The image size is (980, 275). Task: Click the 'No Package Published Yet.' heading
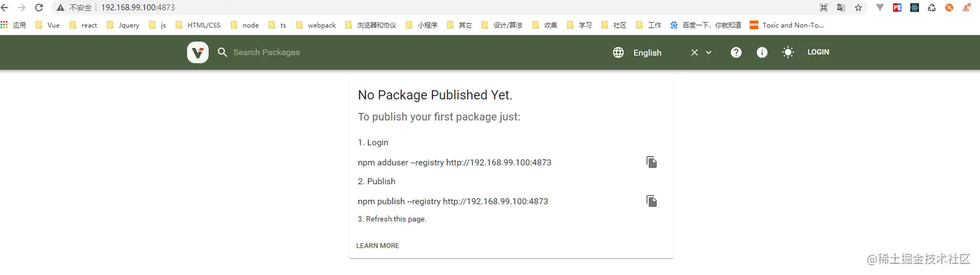click(x=435, y=95)
